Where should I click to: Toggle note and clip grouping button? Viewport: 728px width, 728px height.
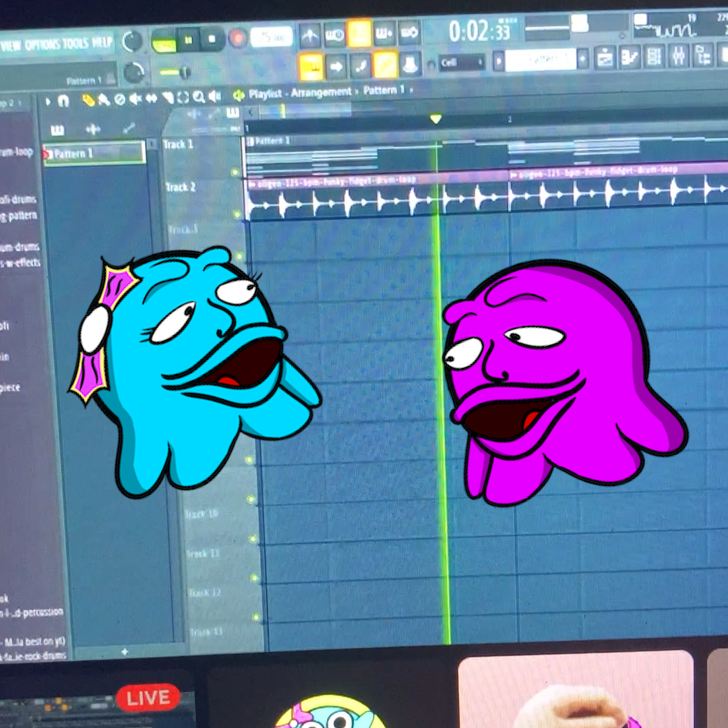(x=361, y=66)
